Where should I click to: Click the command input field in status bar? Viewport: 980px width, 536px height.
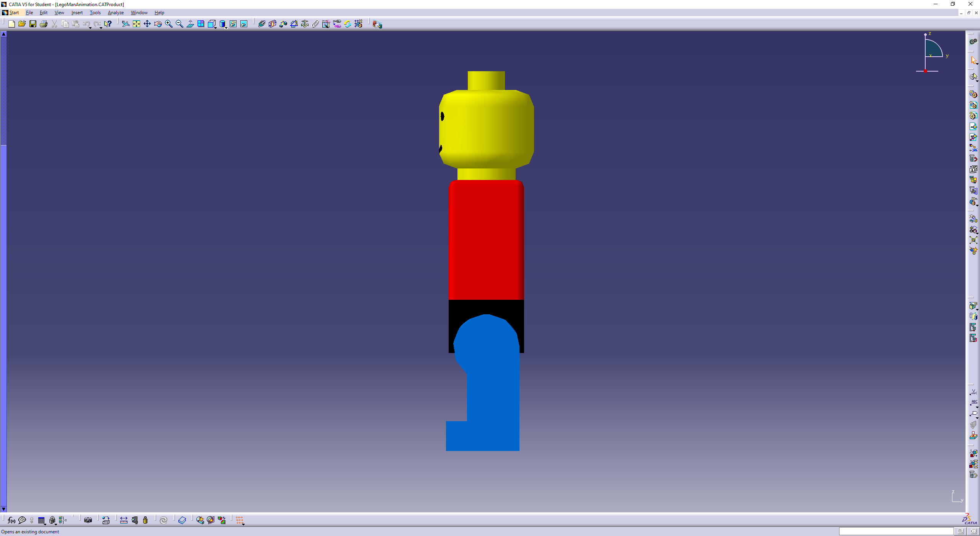pyautogui.click(x=896, y=531)
